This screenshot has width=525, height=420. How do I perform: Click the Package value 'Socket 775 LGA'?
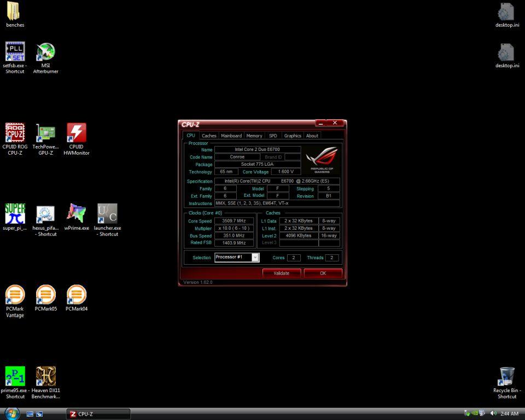258,164
